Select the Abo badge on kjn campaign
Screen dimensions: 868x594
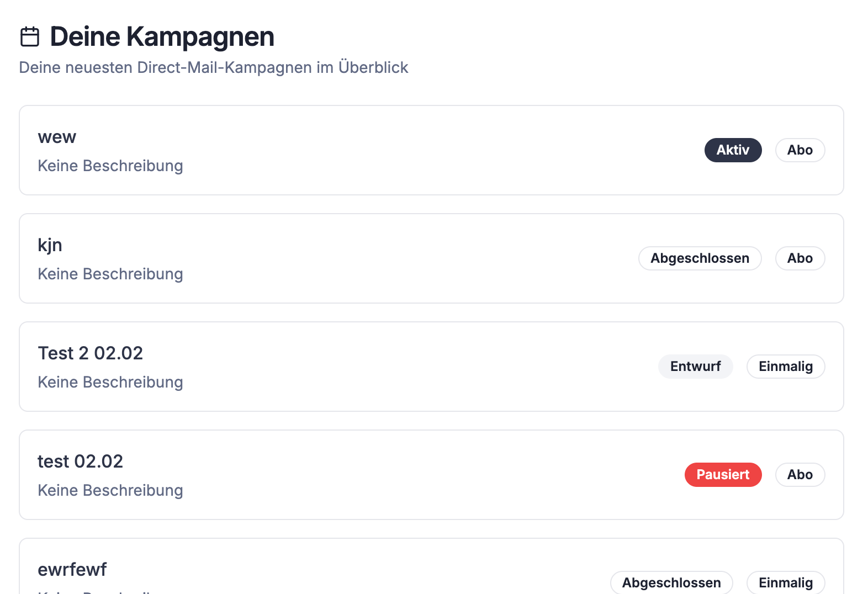[800, 258]
